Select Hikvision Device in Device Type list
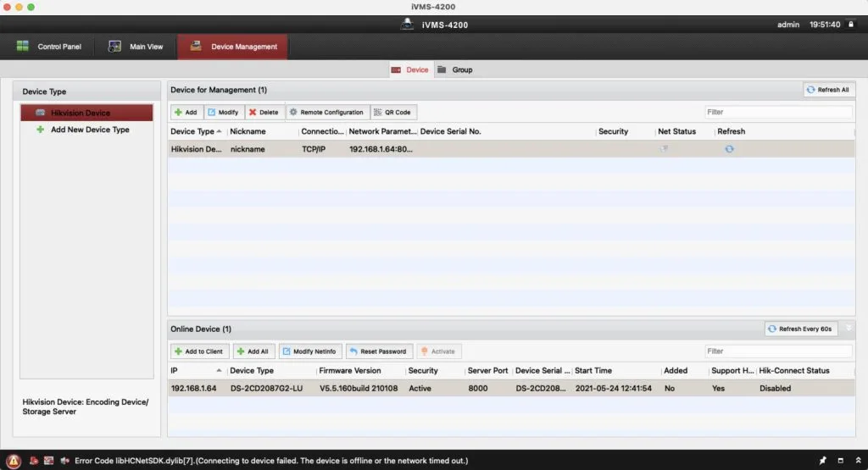Image resolution: width=868 pixels, height=470 pixels. click(87, 113)
